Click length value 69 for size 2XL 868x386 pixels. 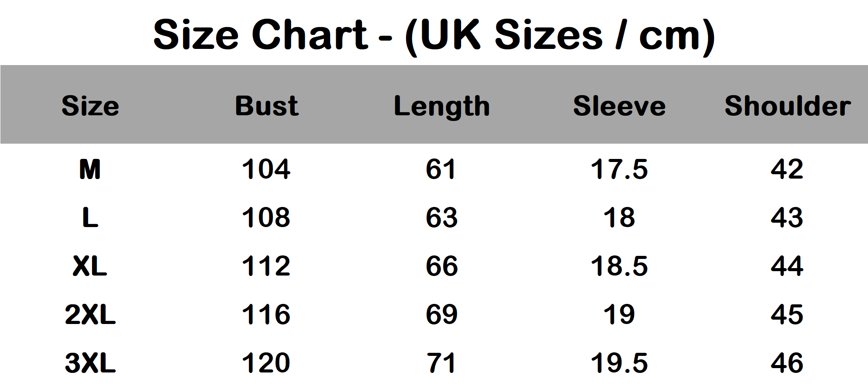(x=442, y=314)
